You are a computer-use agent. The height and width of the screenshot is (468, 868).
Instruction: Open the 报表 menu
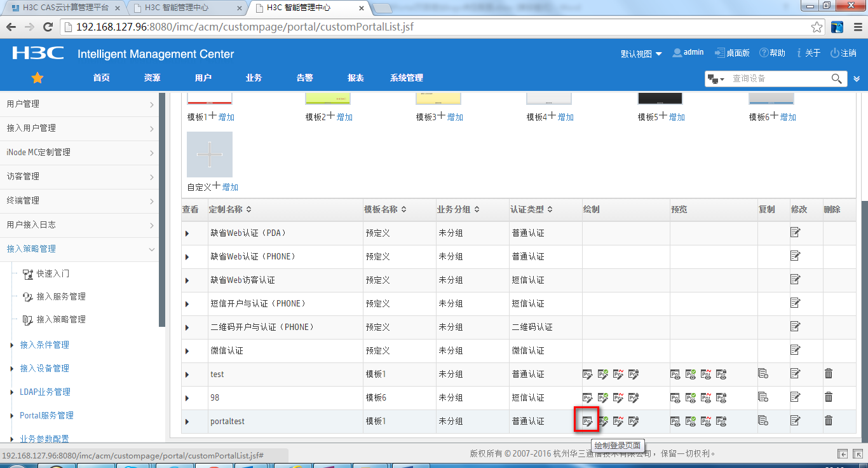coord(355,78)
